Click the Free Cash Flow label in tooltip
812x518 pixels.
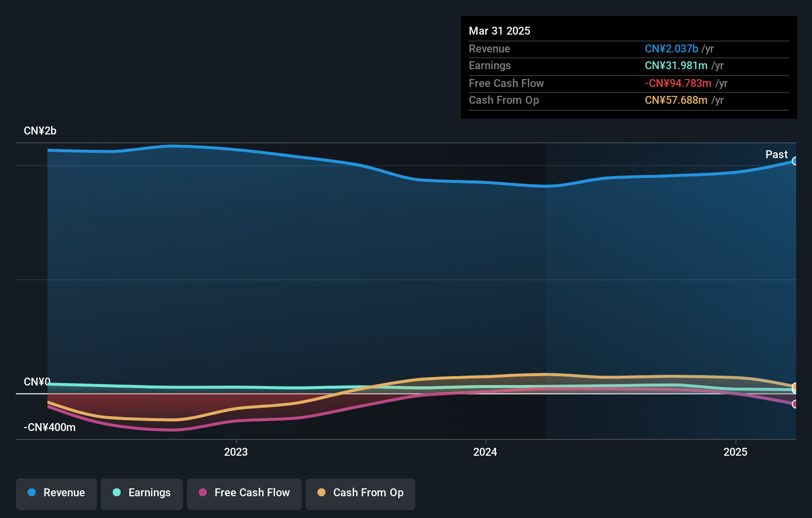506,83
